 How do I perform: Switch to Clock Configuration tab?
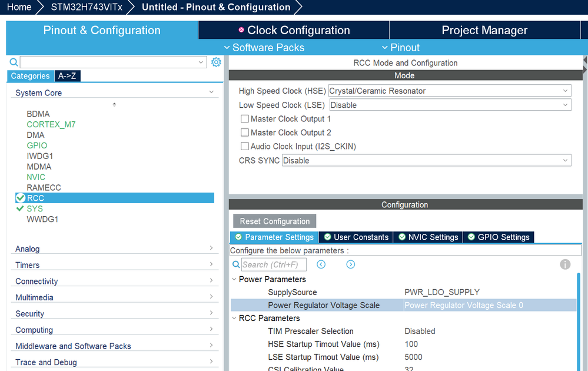tap(294, 30)
